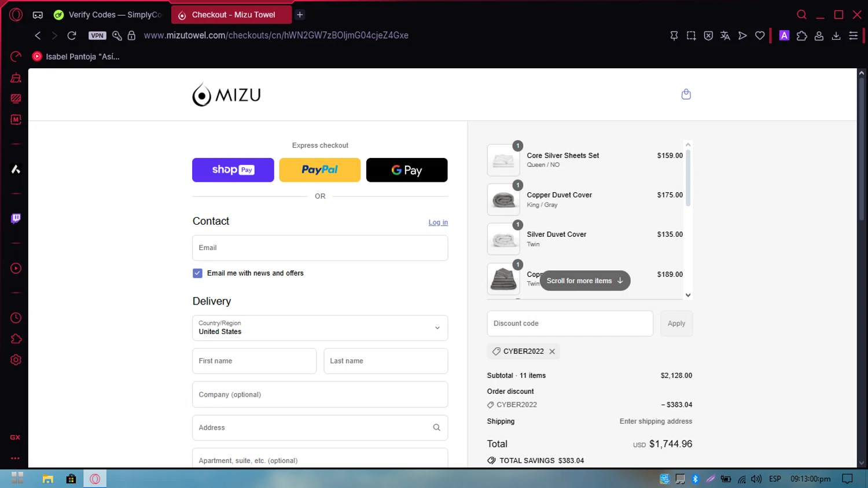Open the purple Aria AI icon

[x=784, y=36]
